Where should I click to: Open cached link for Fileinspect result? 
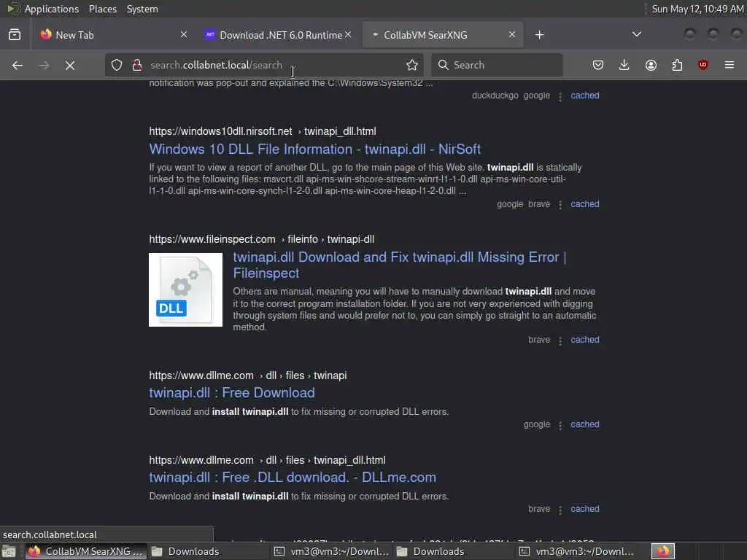click(x=585, y=340)
